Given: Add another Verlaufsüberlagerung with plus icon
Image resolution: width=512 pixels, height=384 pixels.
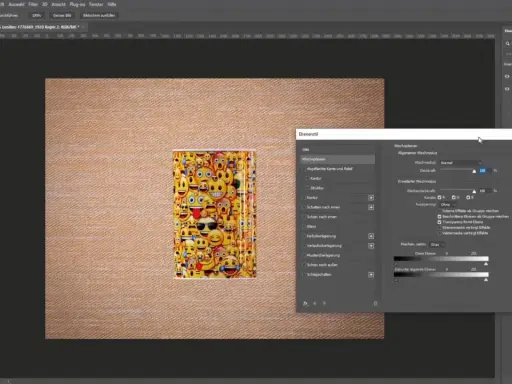Looking at the screenshot, I should [371, 246].
